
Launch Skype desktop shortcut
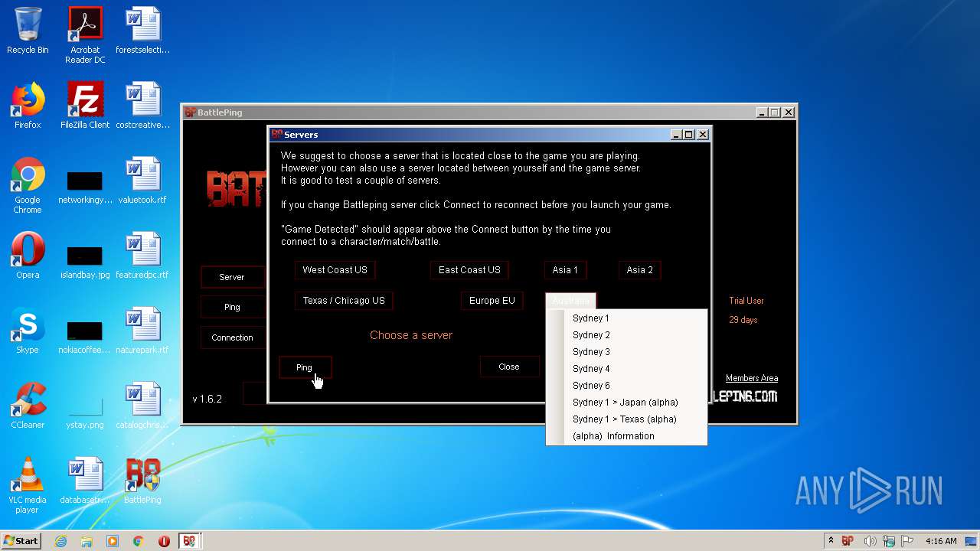pyautogui.click(x=28, y=331)
